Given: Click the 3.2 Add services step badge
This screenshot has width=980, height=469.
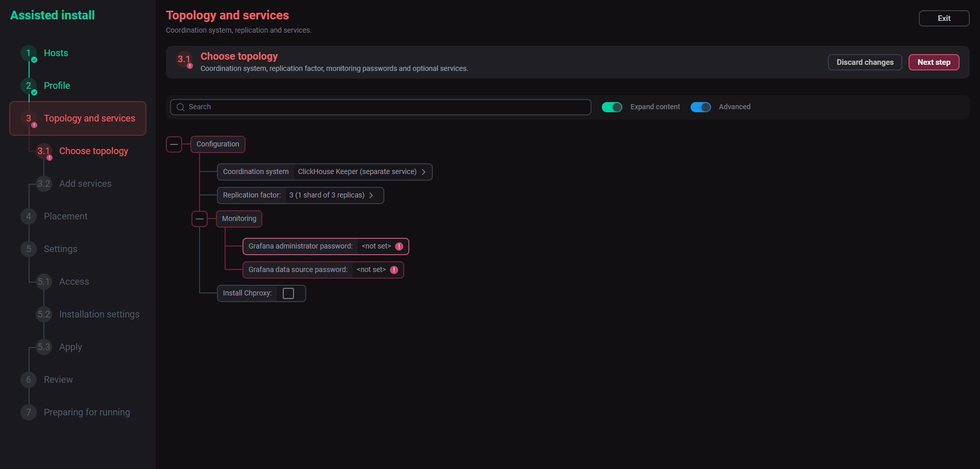Looking at the screenshot, I should point(44,184).
